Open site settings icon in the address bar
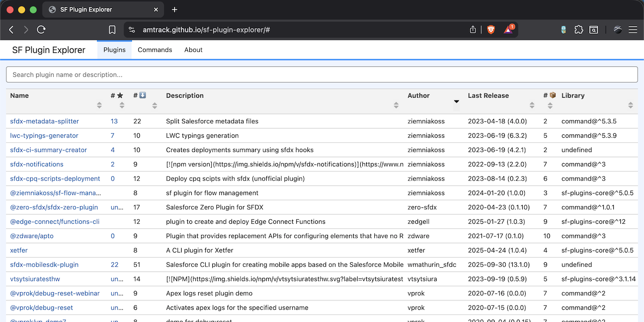 point(132,30)
